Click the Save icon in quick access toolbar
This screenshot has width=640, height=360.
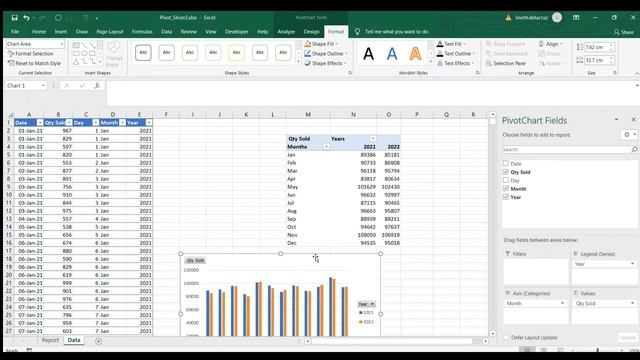pos(14,18)
